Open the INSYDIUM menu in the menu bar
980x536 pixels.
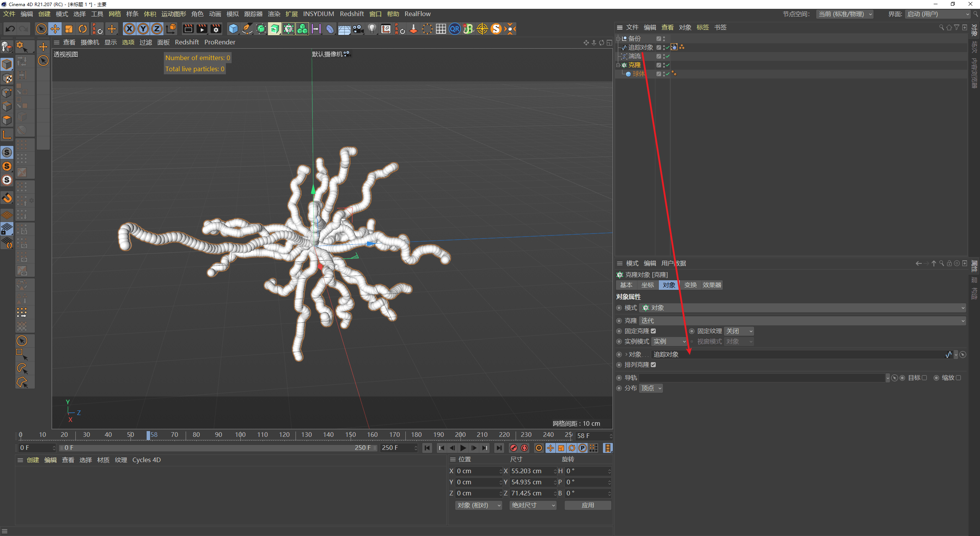coord(318,14)
